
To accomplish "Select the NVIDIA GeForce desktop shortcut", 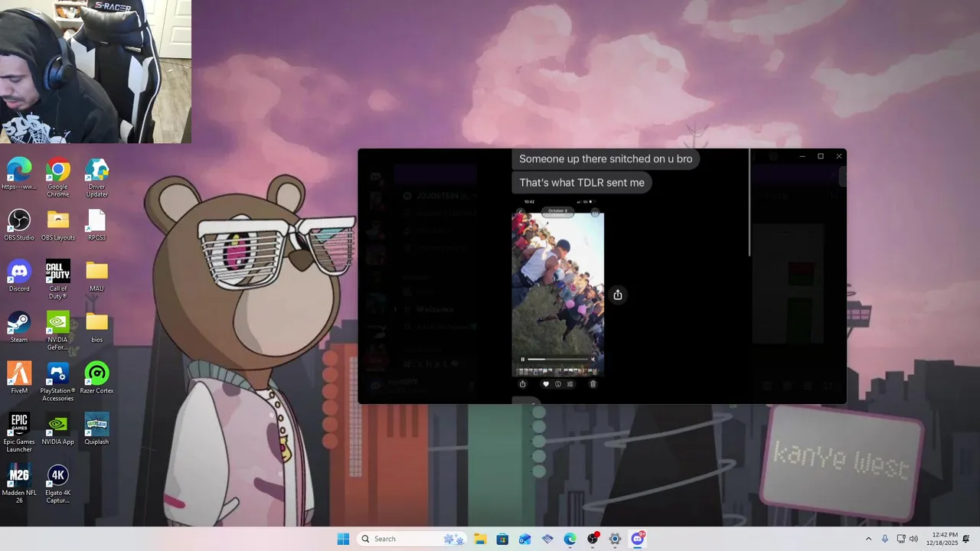I will 58,331.
